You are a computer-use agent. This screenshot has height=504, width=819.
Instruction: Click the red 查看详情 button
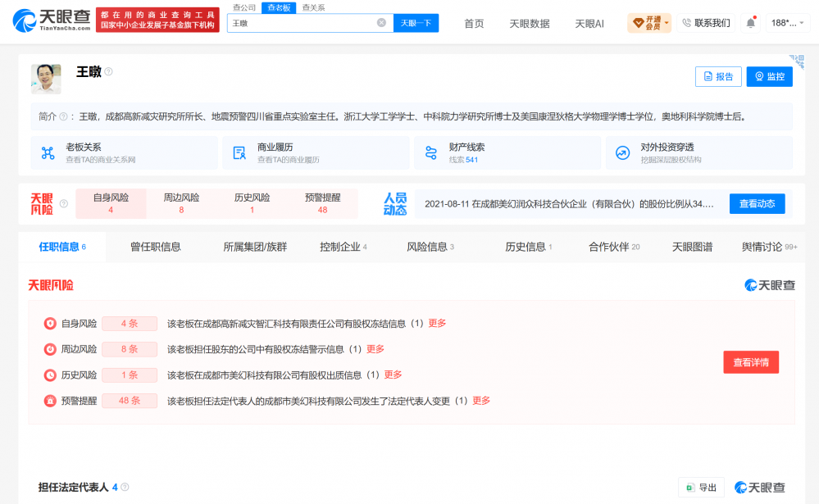751,362
